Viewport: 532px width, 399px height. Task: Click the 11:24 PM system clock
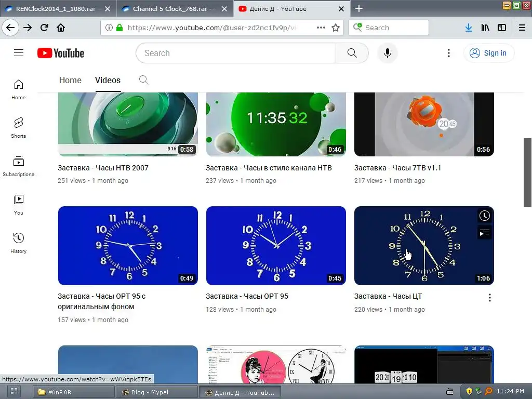510,391
